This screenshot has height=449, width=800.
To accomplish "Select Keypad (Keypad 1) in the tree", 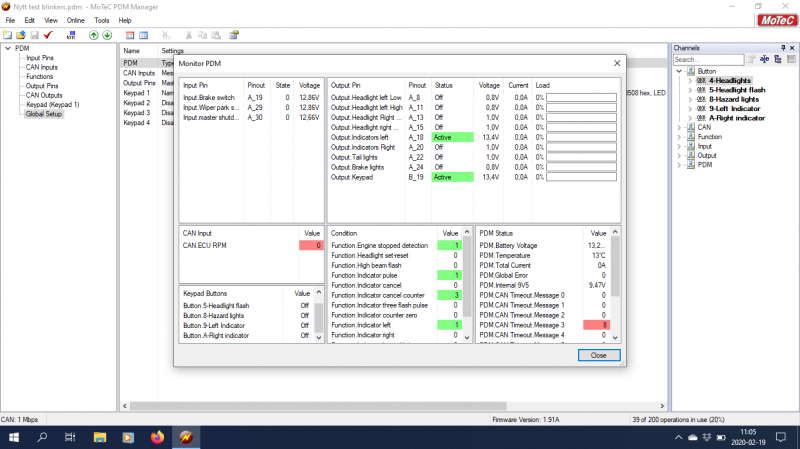I will point(53,105).
